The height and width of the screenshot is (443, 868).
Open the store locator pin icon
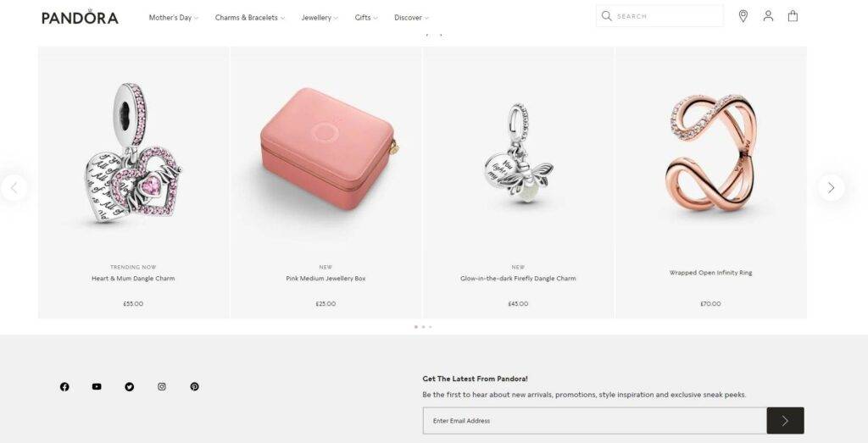[743, 16]
